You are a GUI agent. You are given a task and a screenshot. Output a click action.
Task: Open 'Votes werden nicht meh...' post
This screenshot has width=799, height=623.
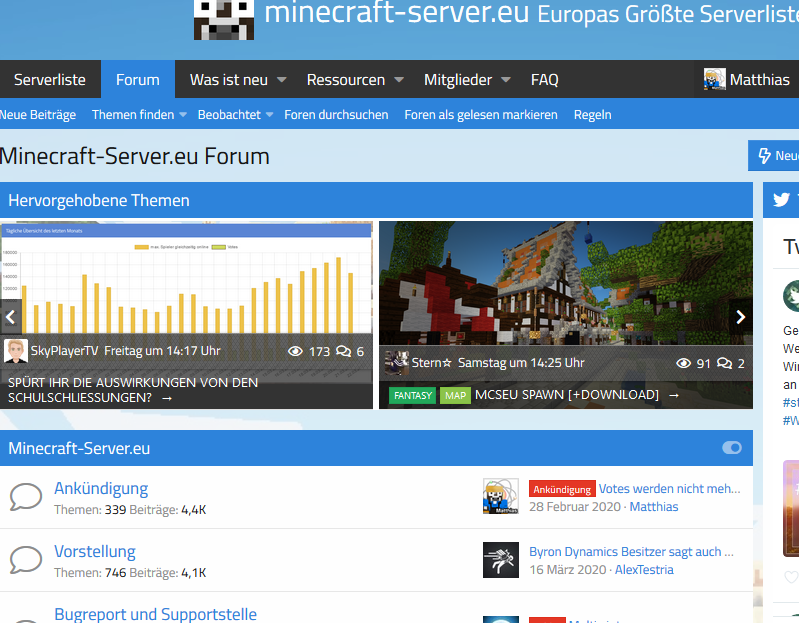670,489
